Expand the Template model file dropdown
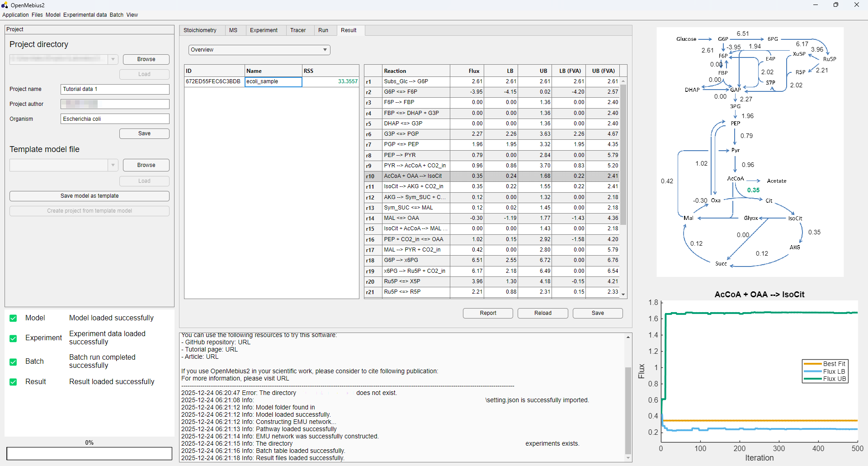This screenshot has width=868, height=466. pyautogui.click(x=113, y=165)
